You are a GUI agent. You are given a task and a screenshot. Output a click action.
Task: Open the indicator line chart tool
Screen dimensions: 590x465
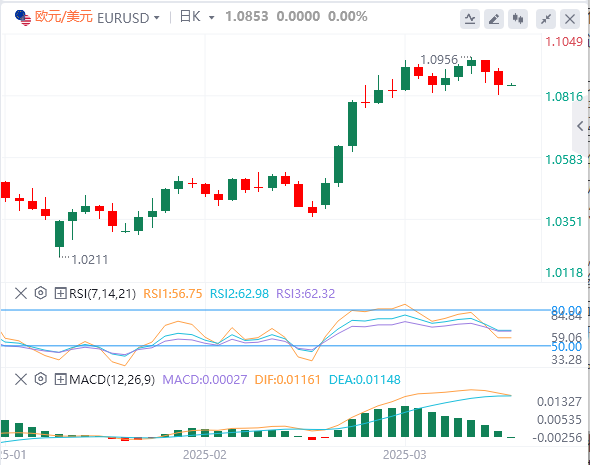pyautogui.click(x=470, y=18)
